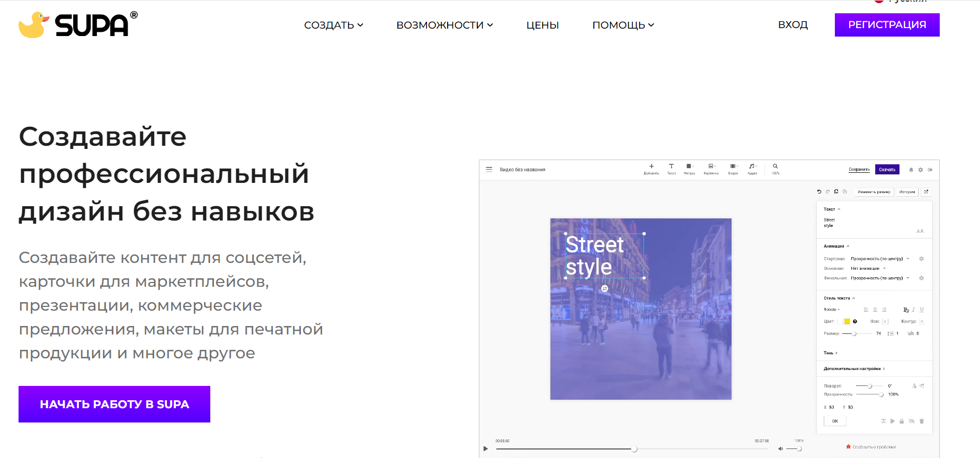980x458 pixels.
Task: Open the ПОМОЩЬ dropdown menu
Action: [623, 25]
